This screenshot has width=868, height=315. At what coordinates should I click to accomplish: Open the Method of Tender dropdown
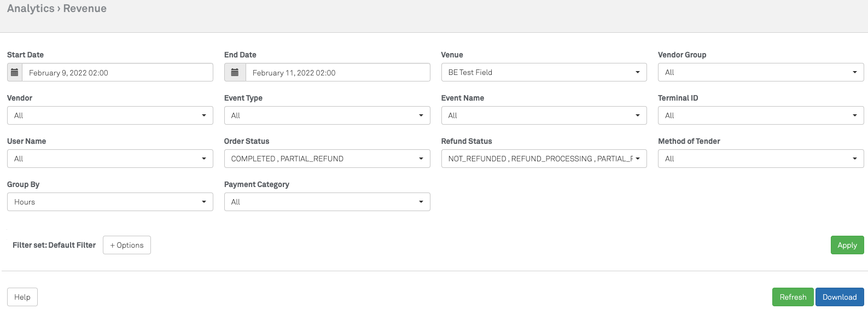coord(760,159)
